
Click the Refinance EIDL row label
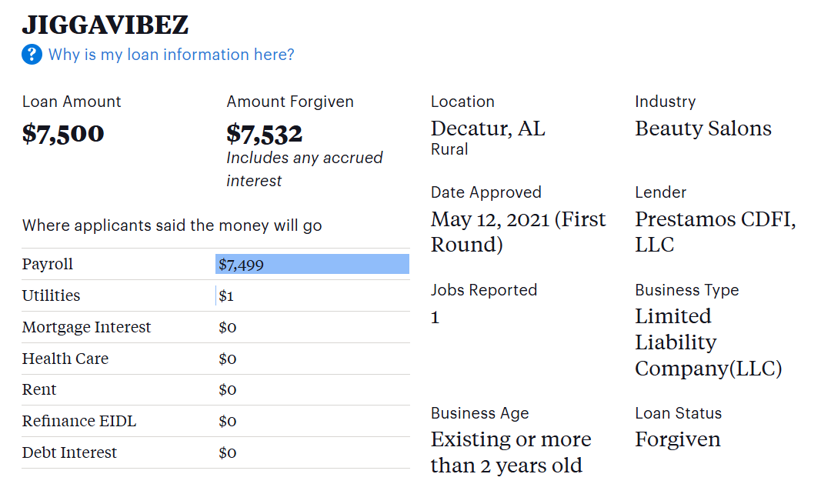coord(79,422)
